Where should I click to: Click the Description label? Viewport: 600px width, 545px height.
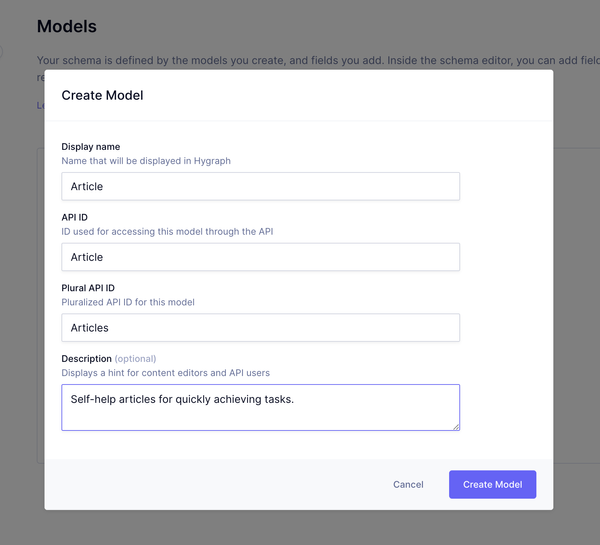point(86,359)
